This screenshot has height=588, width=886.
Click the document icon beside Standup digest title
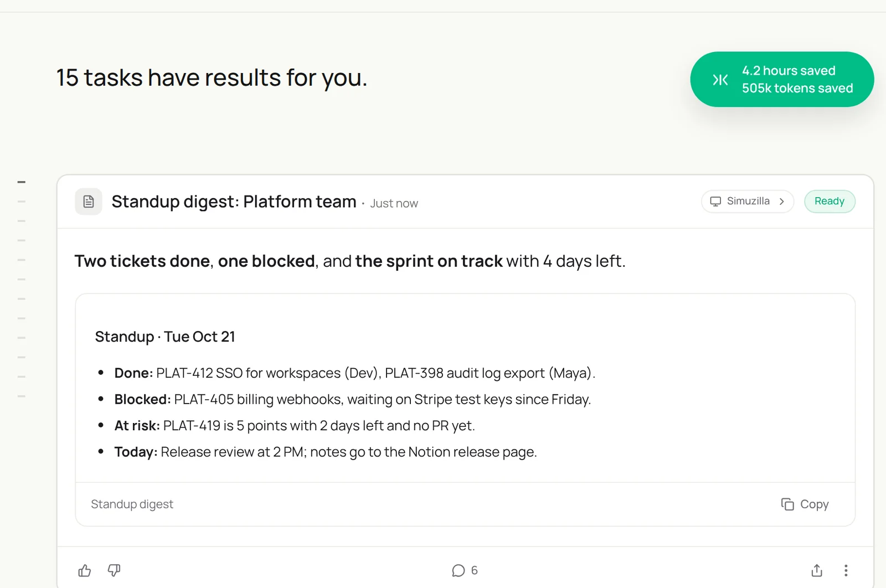[x=89, y=202]
